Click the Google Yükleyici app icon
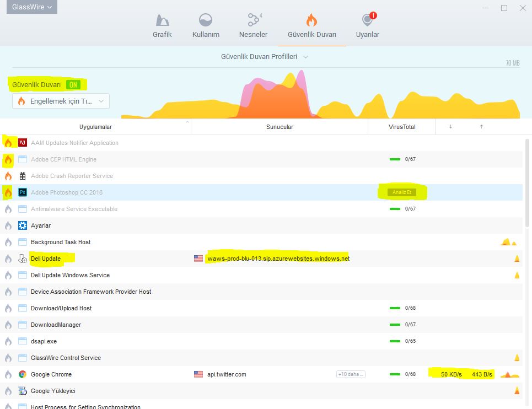 pos(23,391)
